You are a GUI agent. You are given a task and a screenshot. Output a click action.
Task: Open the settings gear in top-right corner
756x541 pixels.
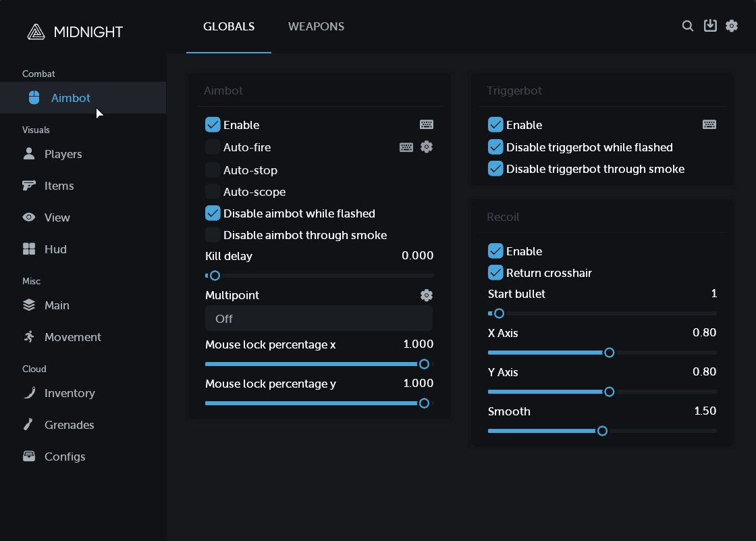click(732, 26)
